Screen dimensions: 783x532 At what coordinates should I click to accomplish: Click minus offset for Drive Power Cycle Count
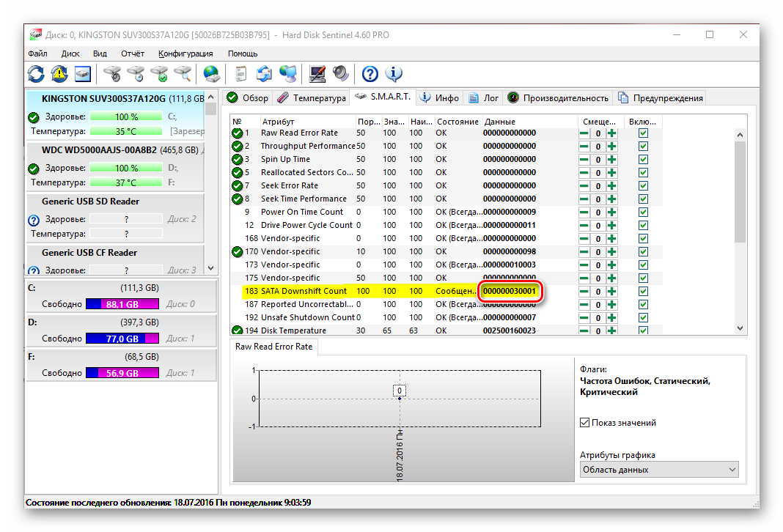coord(584,226)
